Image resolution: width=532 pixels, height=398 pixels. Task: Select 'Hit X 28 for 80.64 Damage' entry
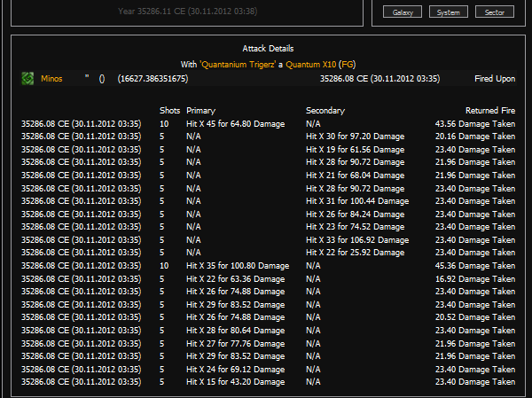tap(236, 331)
